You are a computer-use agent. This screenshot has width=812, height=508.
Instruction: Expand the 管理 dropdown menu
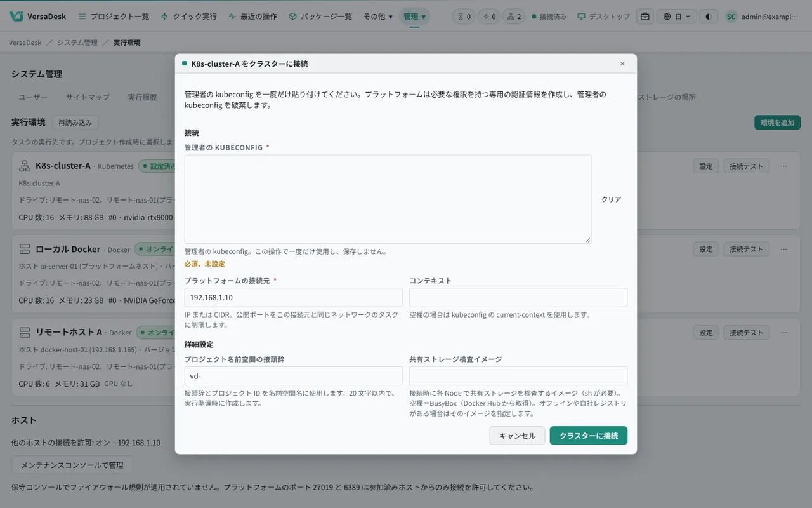pos(414,17)
